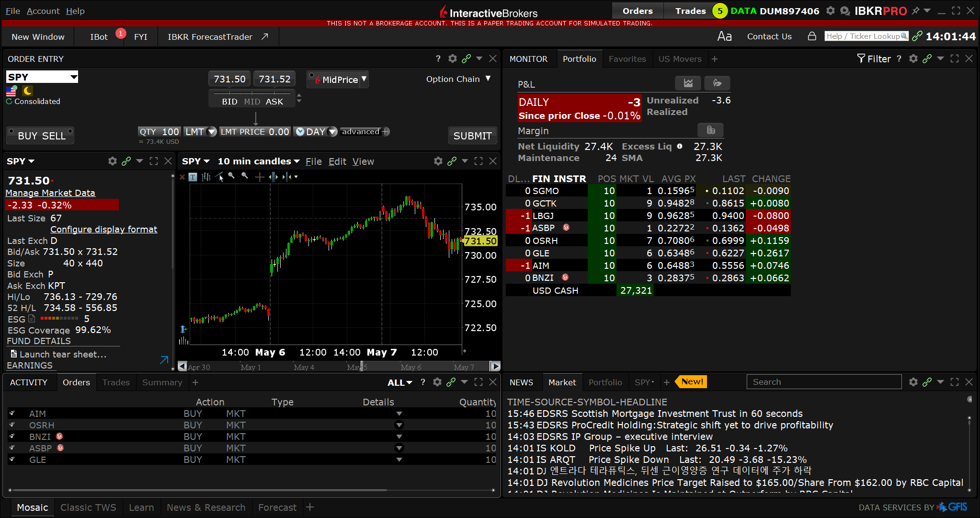This screenshot has width=980, height=518.
Task: Open Activity panel gear settings
Action: (437, 382)
